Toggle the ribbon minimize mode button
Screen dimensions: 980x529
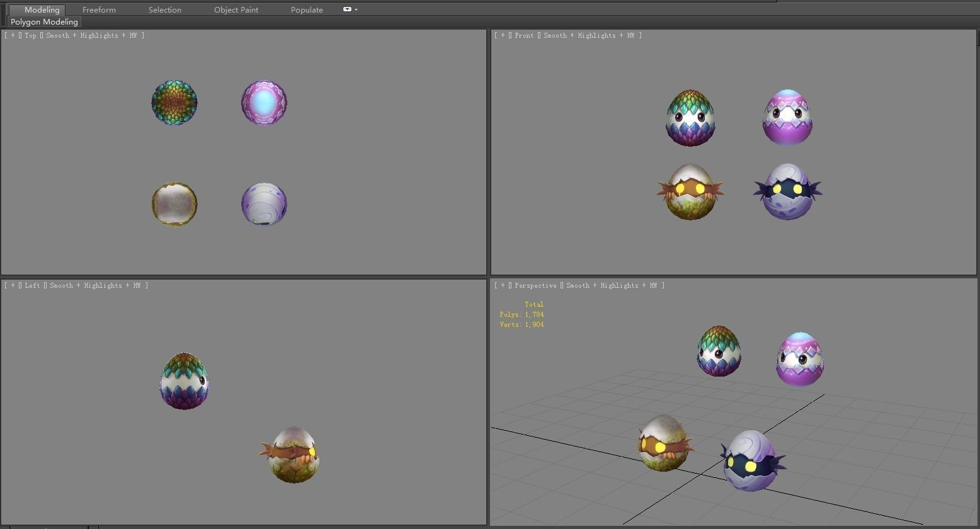point(347,9)
